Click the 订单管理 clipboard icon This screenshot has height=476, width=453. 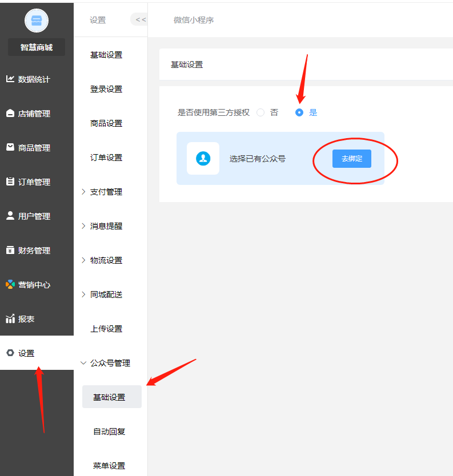(10, 181)
